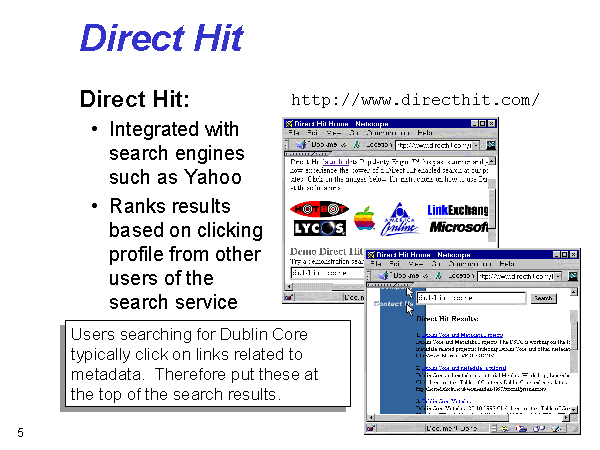Minimize the back home-page Netscape window
600x450 pixels.
pos(474,123)
